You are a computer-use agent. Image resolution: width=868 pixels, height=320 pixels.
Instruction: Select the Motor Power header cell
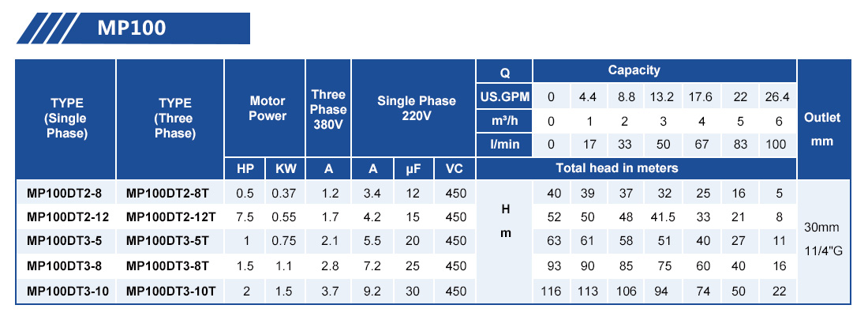tap(268, 108)
